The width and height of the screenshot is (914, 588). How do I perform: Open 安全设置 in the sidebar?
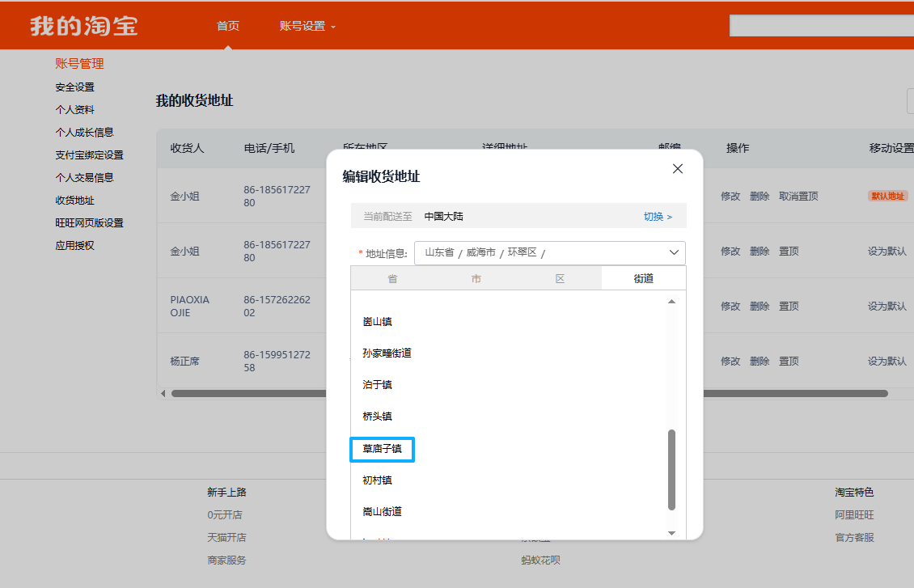pyautogui.click(x=74, y=87)
